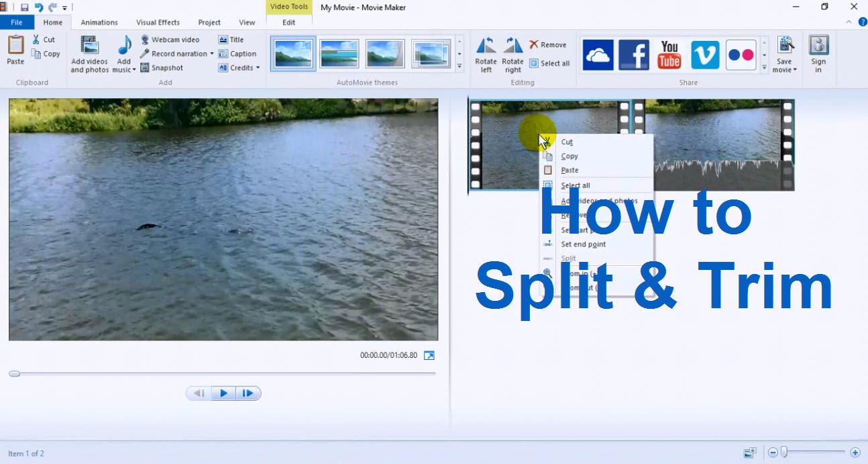Viewport: 868px width, 464px height.
Task: Open the Video Tools Edit tab
Action: (289, 22)
